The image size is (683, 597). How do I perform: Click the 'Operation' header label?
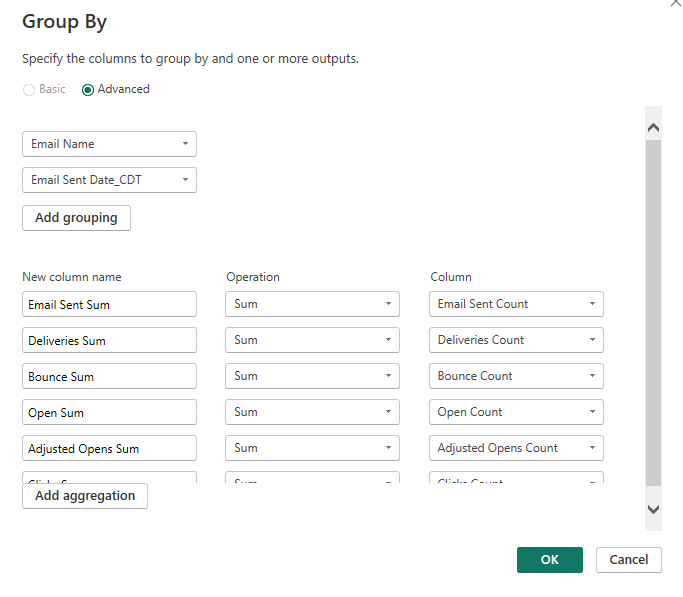253,277
